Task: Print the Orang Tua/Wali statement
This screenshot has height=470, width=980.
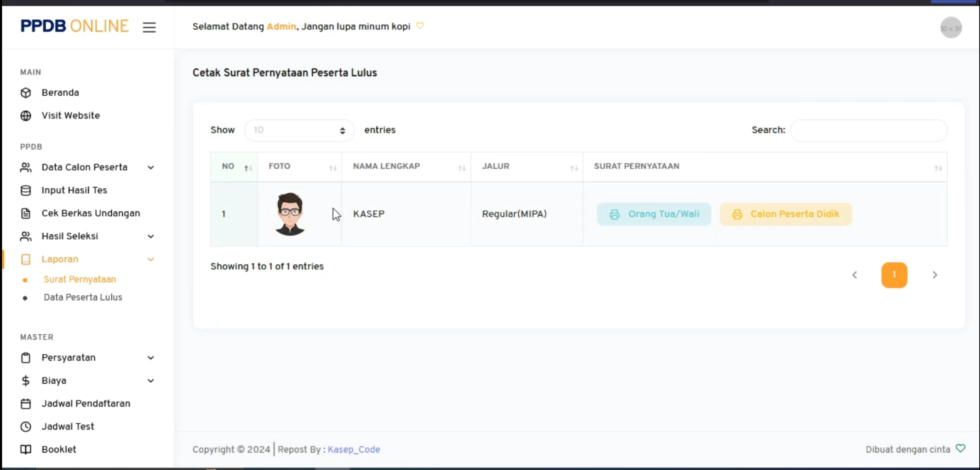Action: click(x=654, y=214)
